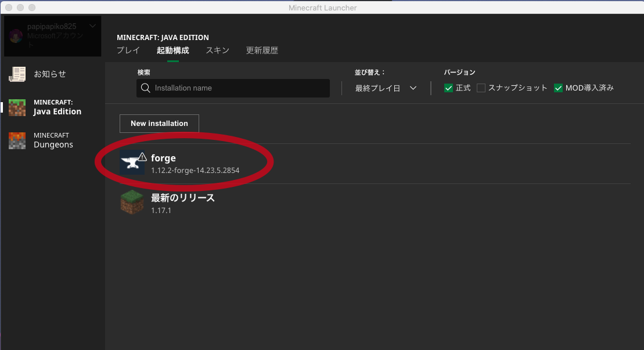Click the forge anvil installation icon
The width and height of the screenshot is (644, 350).
pos(132,163)
